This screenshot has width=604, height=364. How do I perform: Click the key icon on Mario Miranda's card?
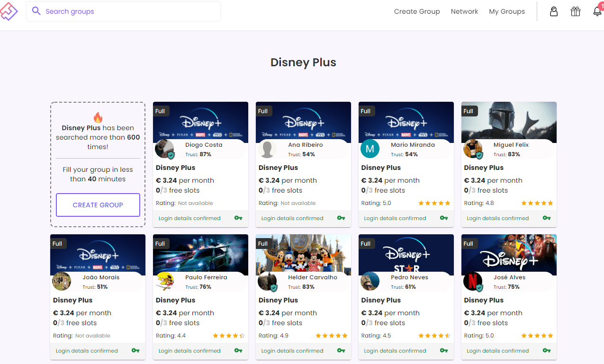pyautogui.click(x=444, y=218)
